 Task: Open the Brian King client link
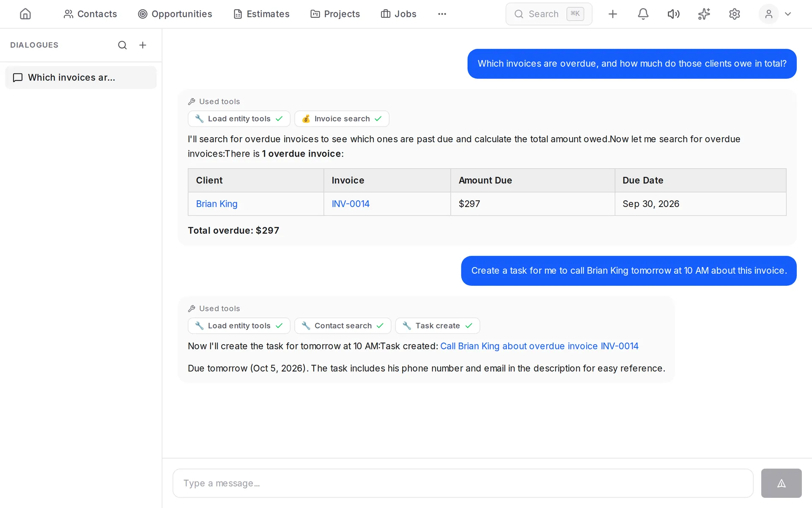click(x=217, y=204)
